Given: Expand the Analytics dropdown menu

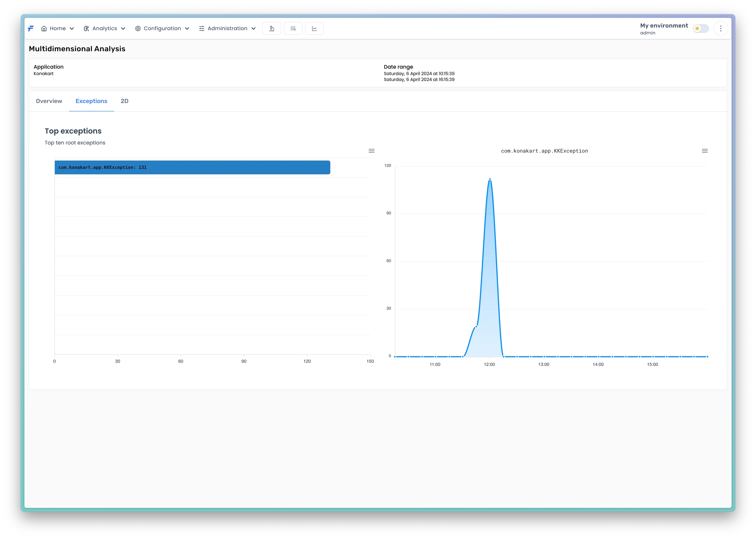Looking at the screenshot, I should coord(123,29).
